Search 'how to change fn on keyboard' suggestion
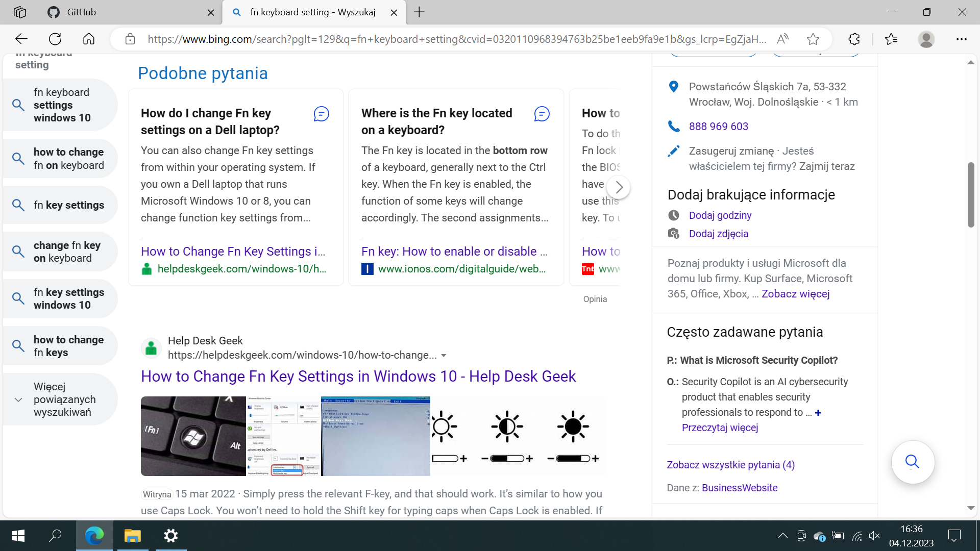This screenshot has width=980, height=551. click(x=60, y=159)
